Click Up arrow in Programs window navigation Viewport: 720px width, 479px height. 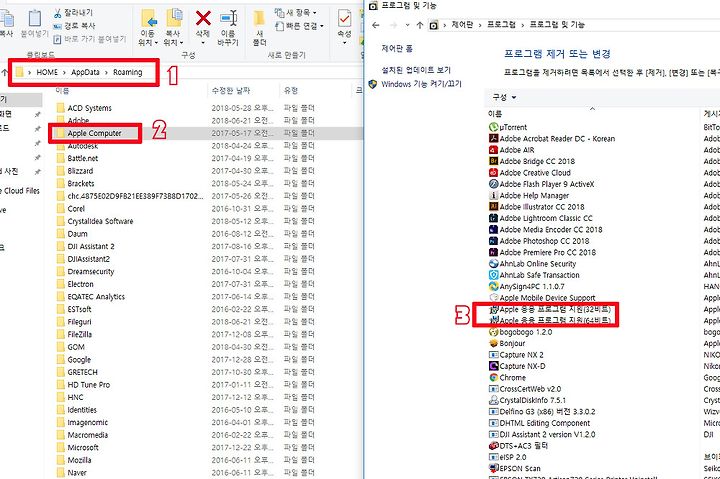tap(420, 25)
